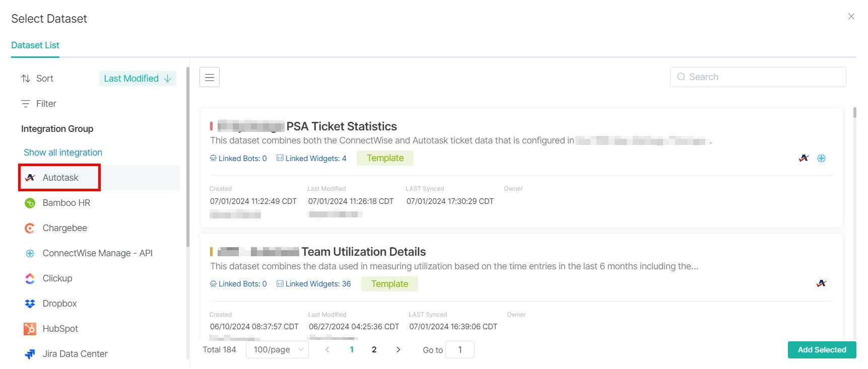Expand the 100/page size dropdown
The image size is (868, 369).
pyautogui.click(x=277, y=350)
